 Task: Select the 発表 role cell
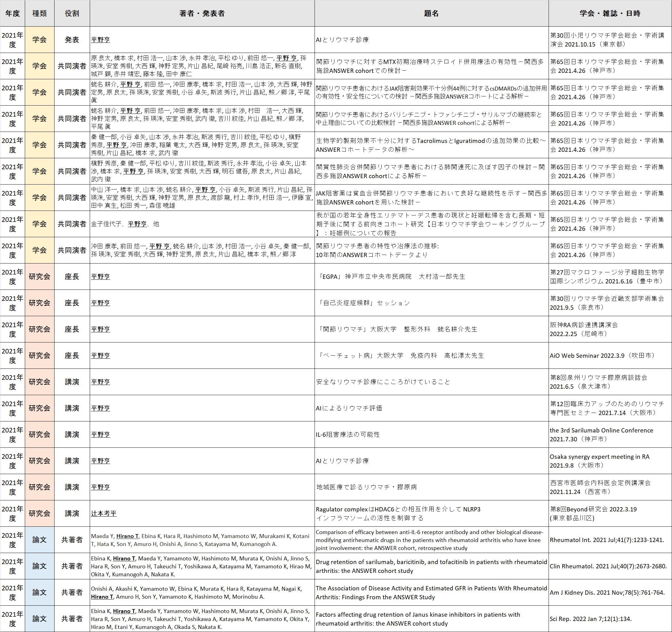72,39
